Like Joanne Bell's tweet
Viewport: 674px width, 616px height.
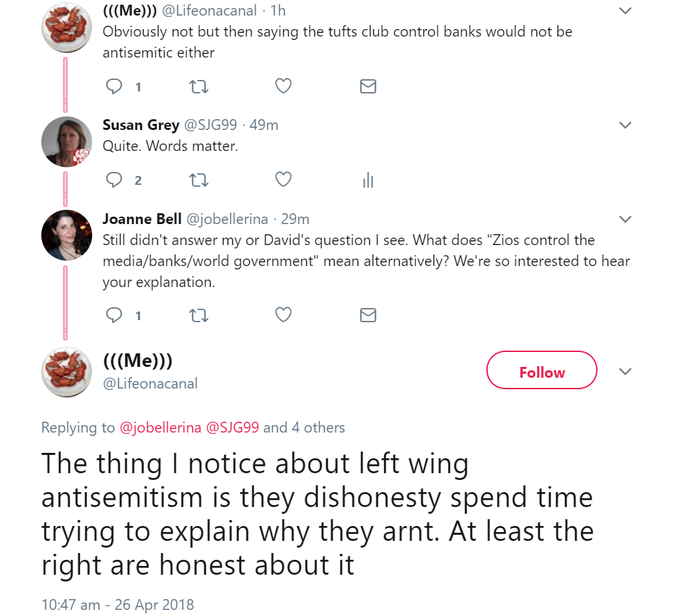click(284, 315)
